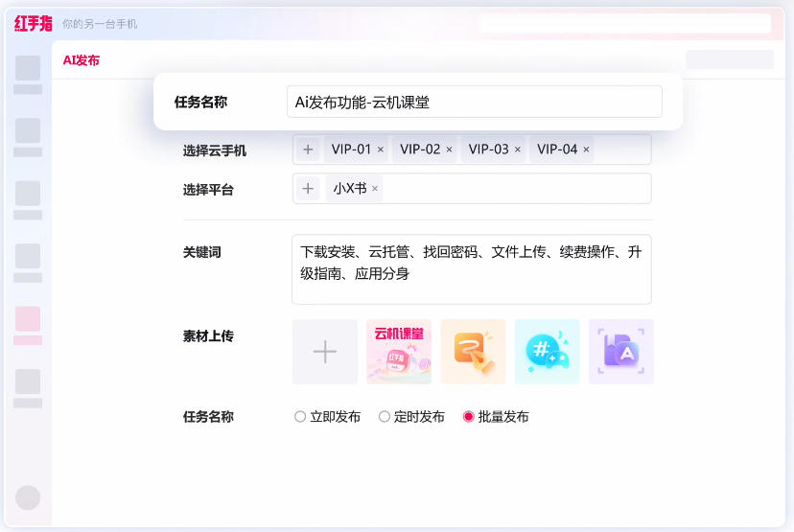This screenshot has height=532, width=794.
Task: Select the purple letter A material thumbnail
Action: 621,352
